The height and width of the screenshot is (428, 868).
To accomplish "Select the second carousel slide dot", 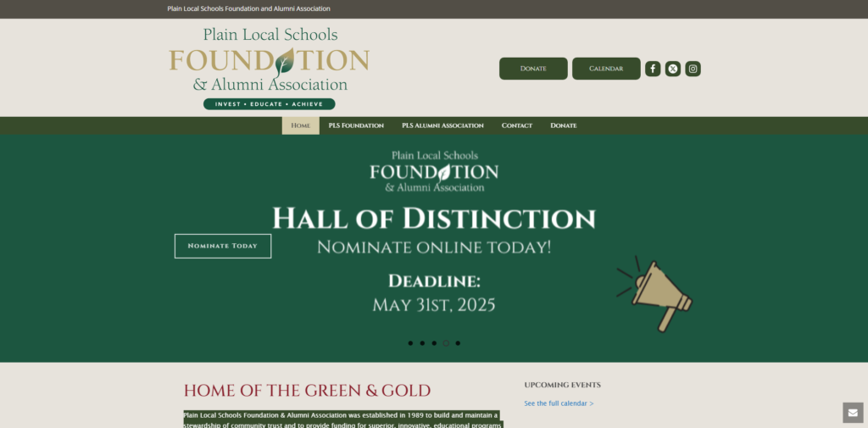I will click(x=422, y=343).
